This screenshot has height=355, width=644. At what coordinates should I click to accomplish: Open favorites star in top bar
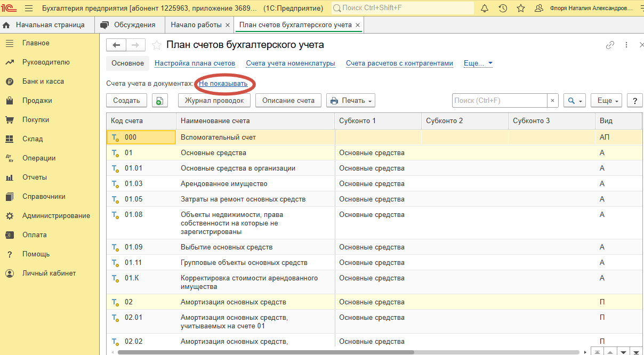pyautogui.click(x=521, y=9)
